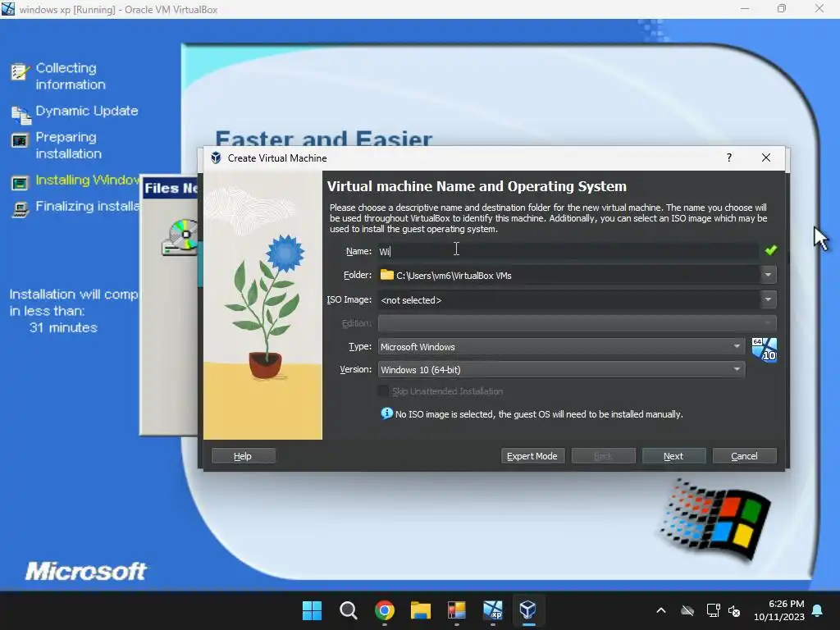Click the "31 minutes" text in XP setup
This screenshot has height=630, width=840.
63,327
